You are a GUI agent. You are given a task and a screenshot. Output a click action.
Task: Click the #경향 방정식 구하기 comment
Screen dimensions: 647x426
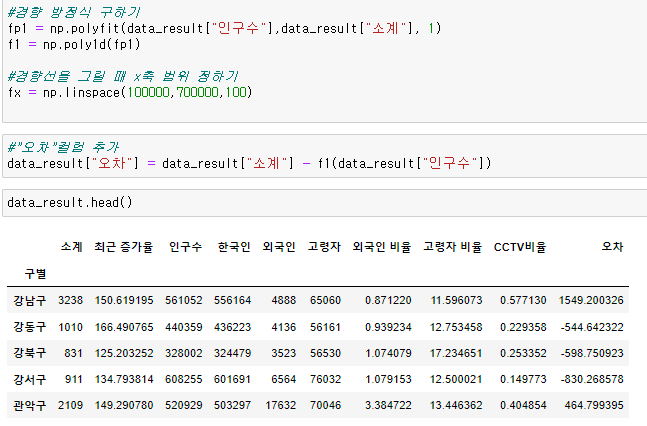click(74, 13)
